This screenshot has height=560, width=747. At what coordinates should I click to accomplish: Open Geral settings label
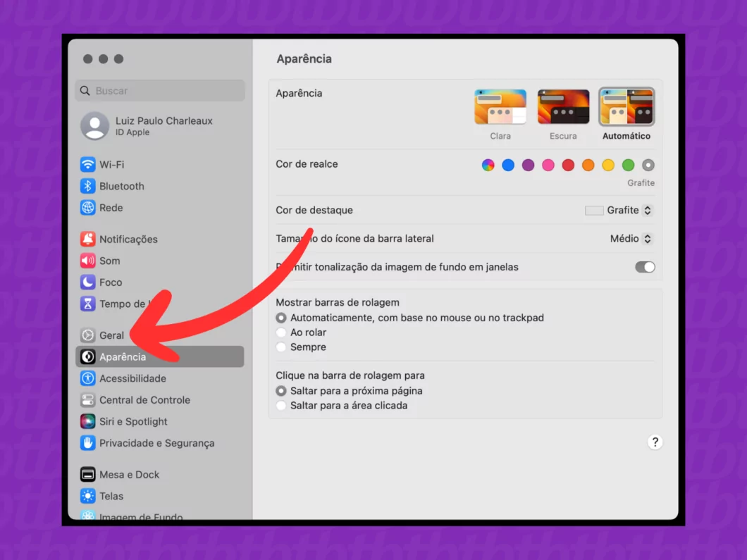112,335
